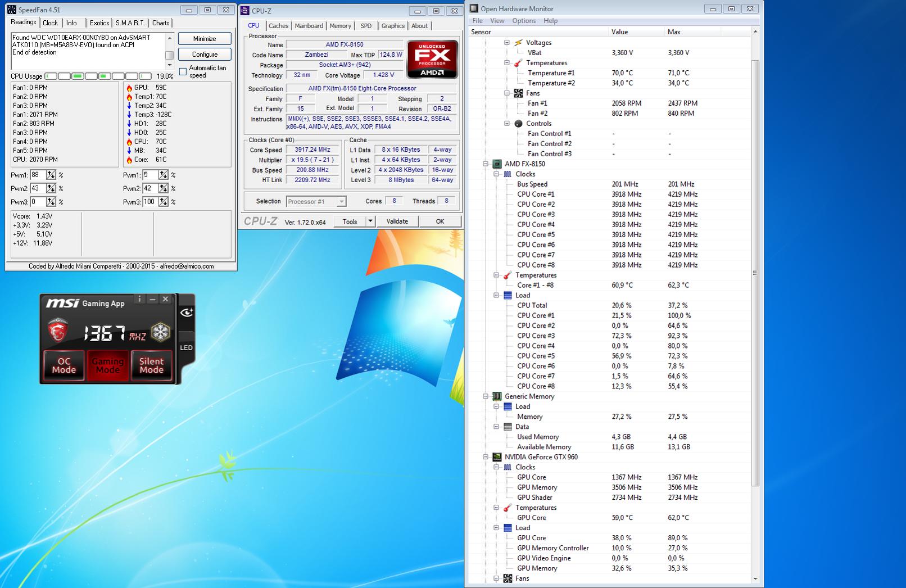The width and height of the screenshot is (906, 588).
Task: Switch to the Clock tab in SpeedFan
Action: coord(50,23)
